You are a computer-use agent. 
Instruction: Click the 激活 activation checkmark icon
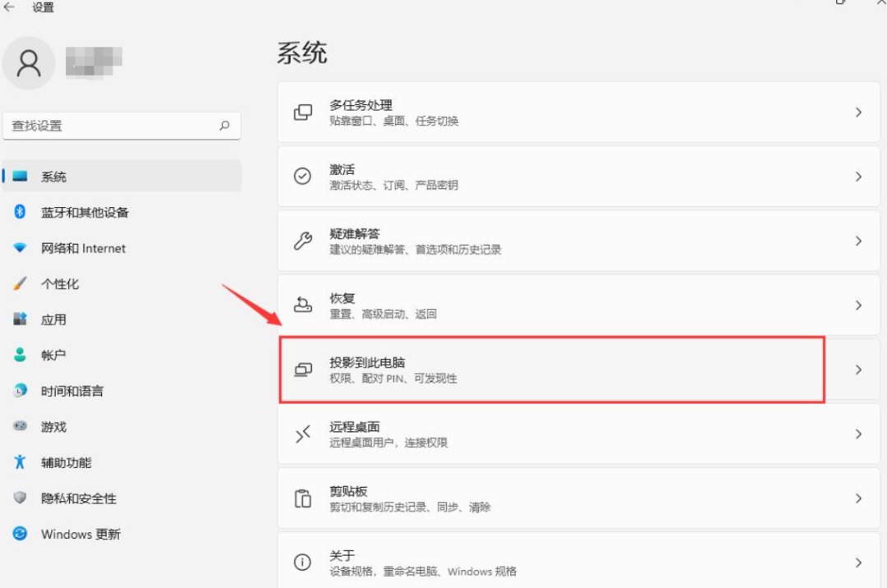(x=303, y=177)
